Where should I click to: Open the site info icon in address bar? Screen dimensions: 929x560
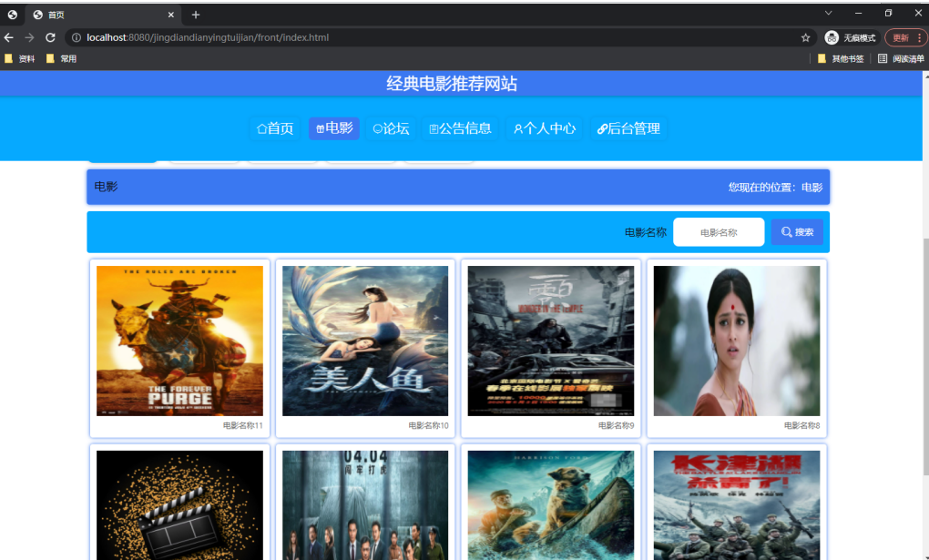click(x=76, y=37)
